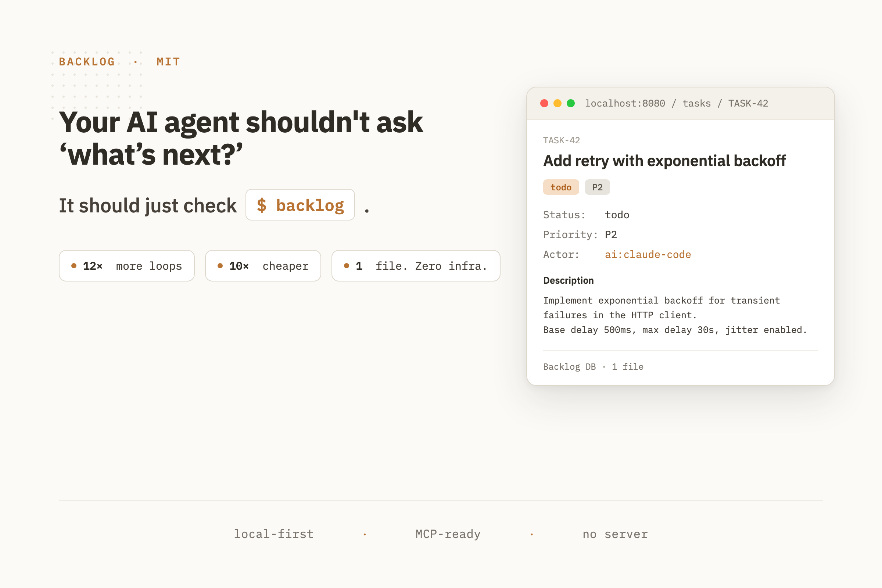Click the 'Add retry with exponential backoff' title
The image size is (882, 588).
pos(664,161)
